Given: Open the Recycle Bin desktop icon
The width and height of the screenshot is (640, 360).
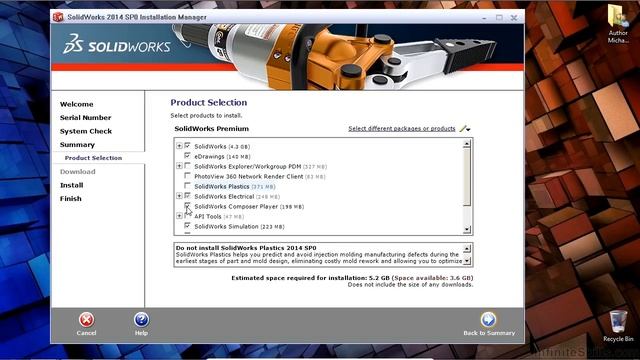Looking at the screenshot, I should click(618, 326).
